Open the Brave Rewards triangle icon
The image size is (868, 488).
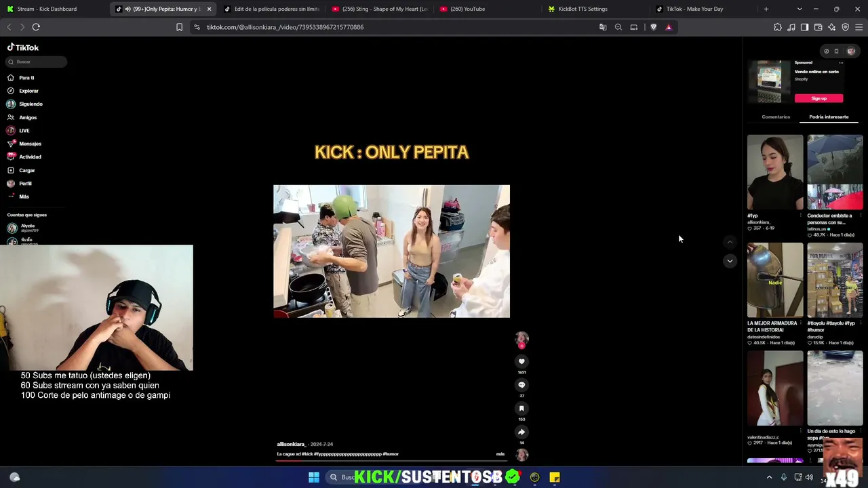(669, 27)
